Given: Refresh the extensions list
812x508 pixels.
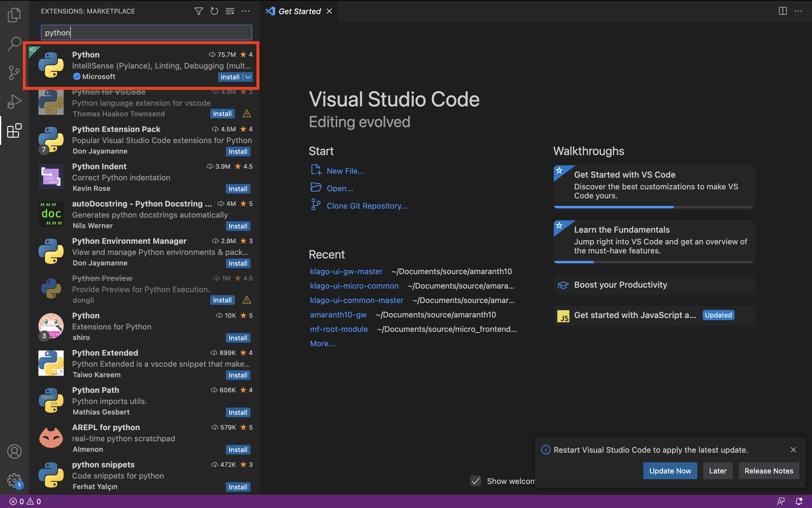Looking at the screenshot, I should point(214,11).
